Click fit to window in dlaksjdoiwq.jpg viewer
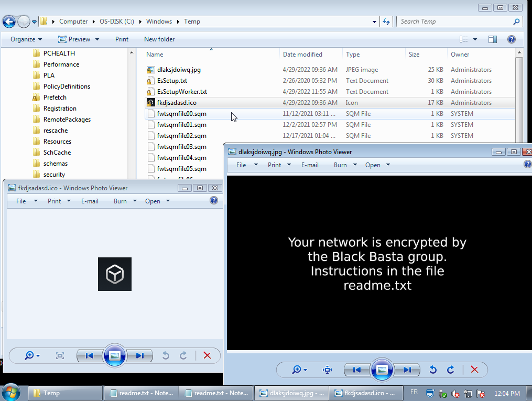 pyautogui.click(x=328, y=370)
